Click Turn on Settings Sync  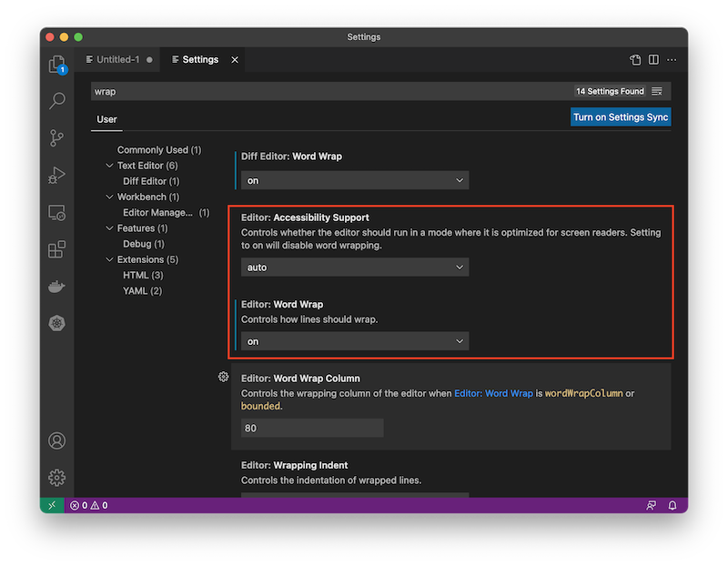point(621,116)
